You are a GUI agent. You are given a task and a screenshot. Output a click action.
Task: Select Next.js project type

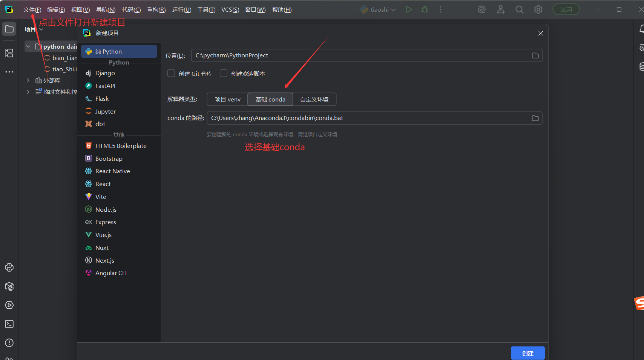coord(119,260)
